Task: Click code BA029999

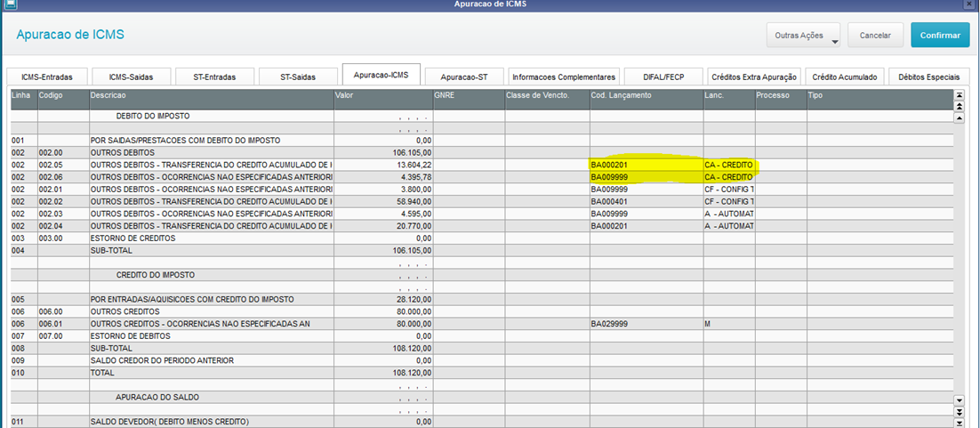Action: click(x=609, y=324)
